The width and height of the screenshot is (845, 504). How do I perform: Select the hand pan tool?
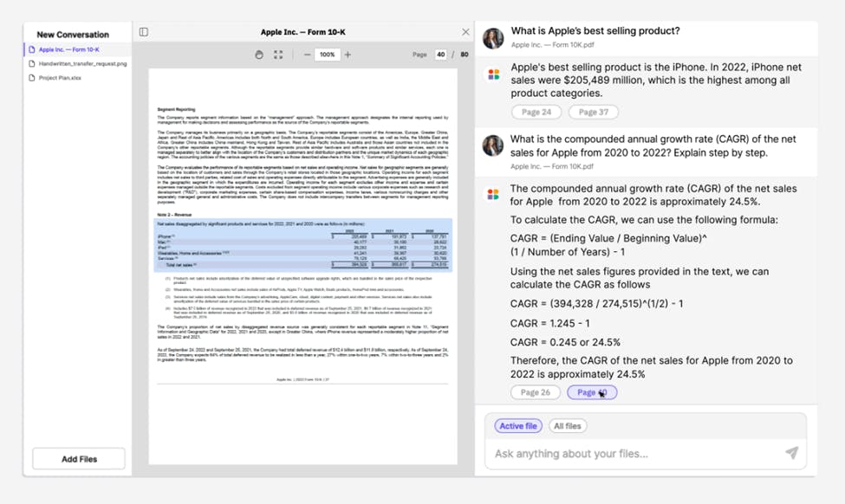point(259,55)
